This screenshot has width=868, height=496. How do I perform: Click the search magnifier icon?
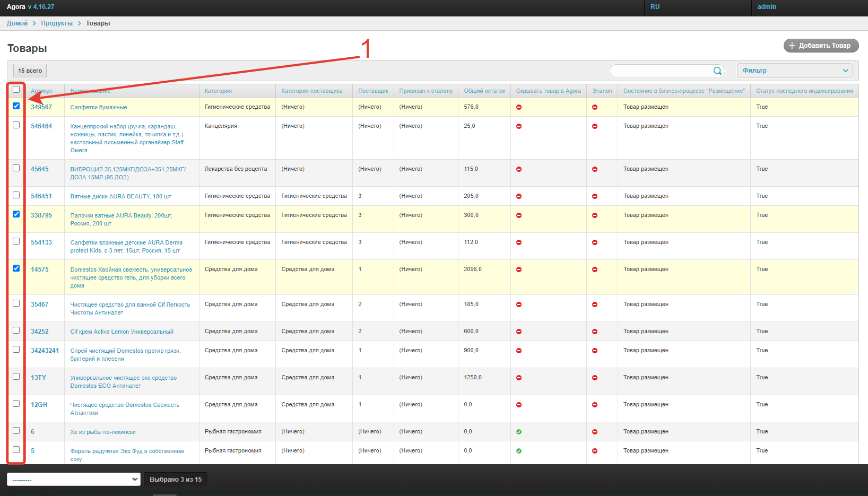point(717,71)
